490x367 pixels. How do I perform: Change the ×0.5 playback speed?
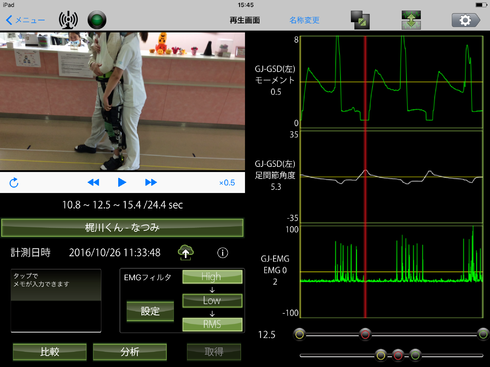[x=227, y=183]
